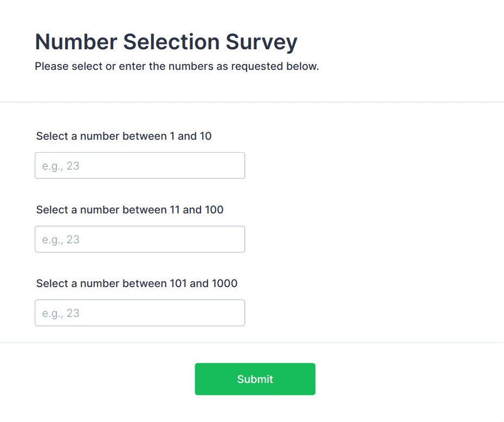
Task: Click the input field for 1 to 10
Action: tap(140, 165)
